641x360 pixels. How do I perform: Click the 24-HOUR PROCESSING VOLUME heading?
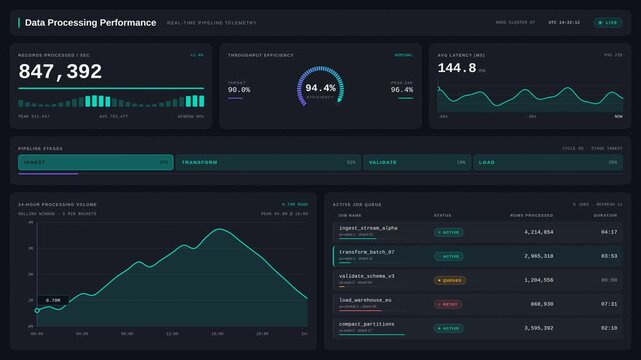click(x=57, y=205)
